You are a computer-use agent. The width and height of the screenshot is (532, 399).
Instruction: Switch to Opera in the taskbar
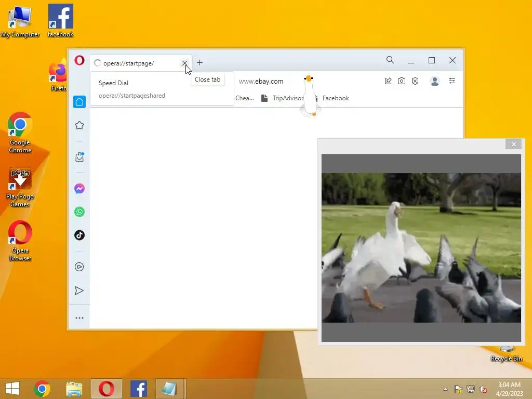106,389
